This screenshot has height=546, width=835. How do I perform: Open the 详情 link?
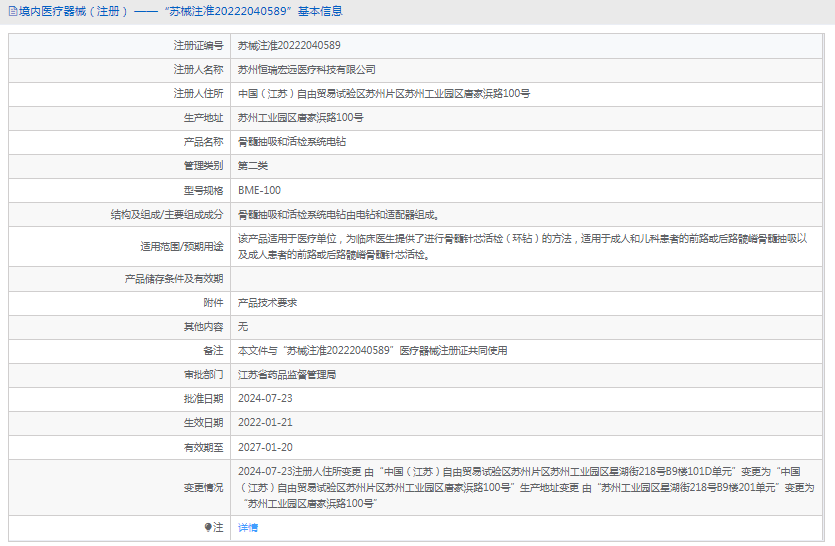(248, 527)
